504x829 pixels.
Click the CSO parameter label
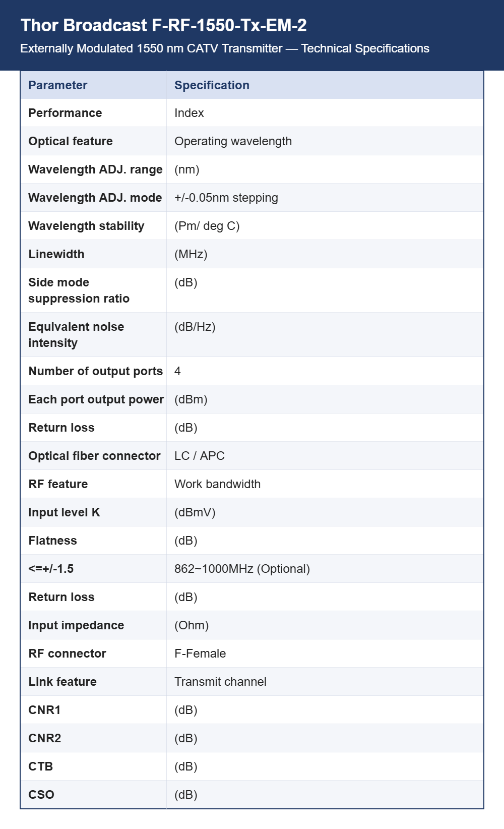pyautogui.click(x=41, y=795)
